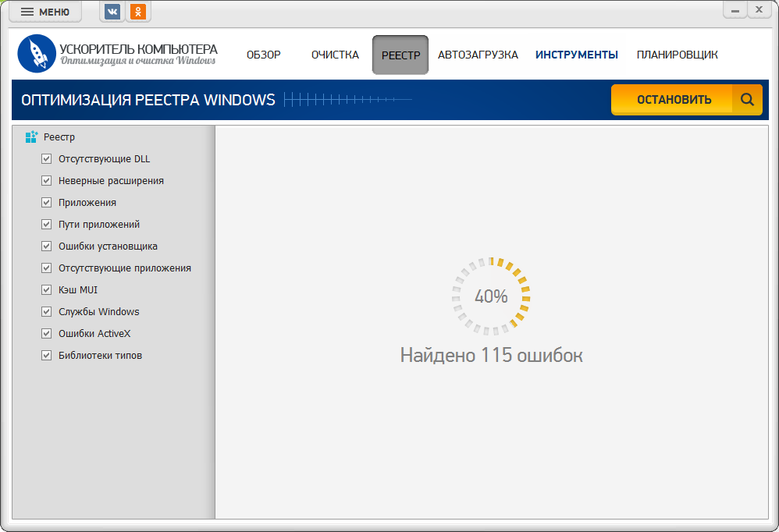Click the VK social network icon
Image resolution: width=779 pixels, height=532 pixels.
[112, 12]
